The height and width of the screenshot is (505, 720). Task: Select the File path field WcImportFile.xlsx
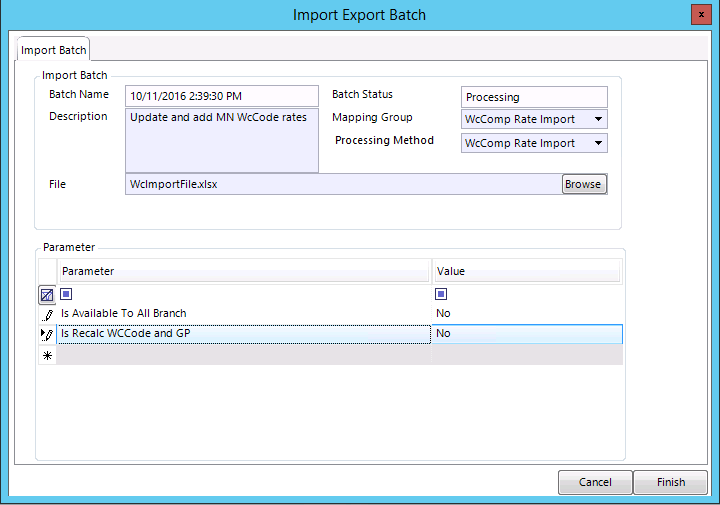pos(342,184)
